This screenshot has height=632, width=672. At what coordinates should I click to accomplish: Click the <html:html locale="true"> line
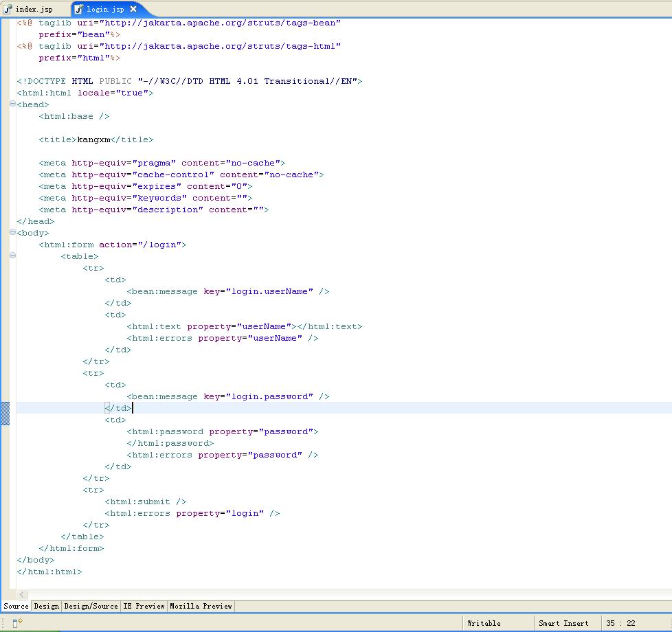pyautogui.click(x=85, y=93)
